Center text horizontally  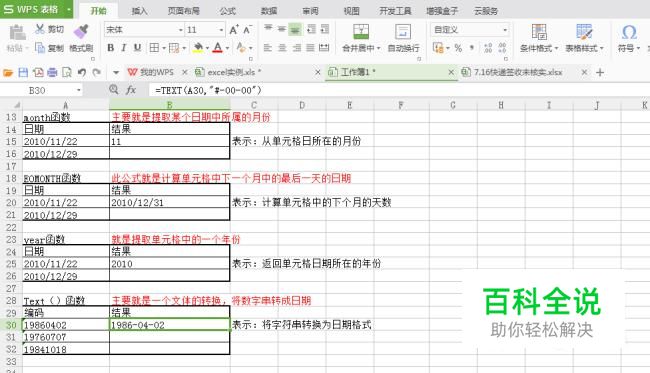[x=282, y=48]
